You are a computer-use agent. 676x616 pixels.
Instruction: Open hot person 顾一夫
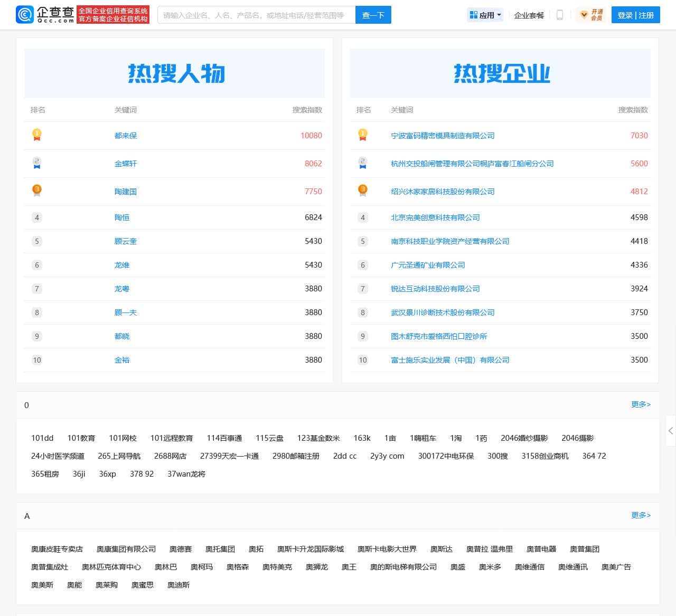point(126,312)
